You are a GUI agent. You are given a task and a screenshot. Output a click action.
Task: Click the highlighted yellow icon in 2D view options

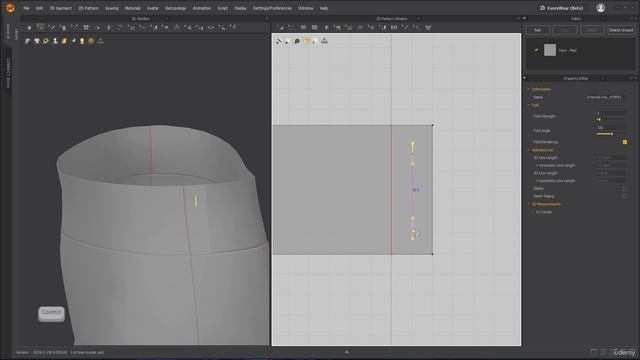pyautogui.click(x=306, y=41)
